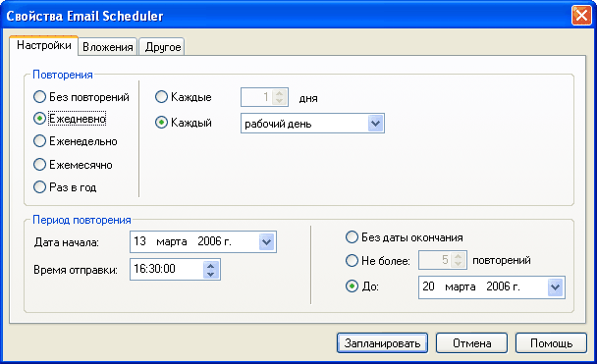Select 'Раз в год' repetition
597x364 pixels.
pos(39,186)
